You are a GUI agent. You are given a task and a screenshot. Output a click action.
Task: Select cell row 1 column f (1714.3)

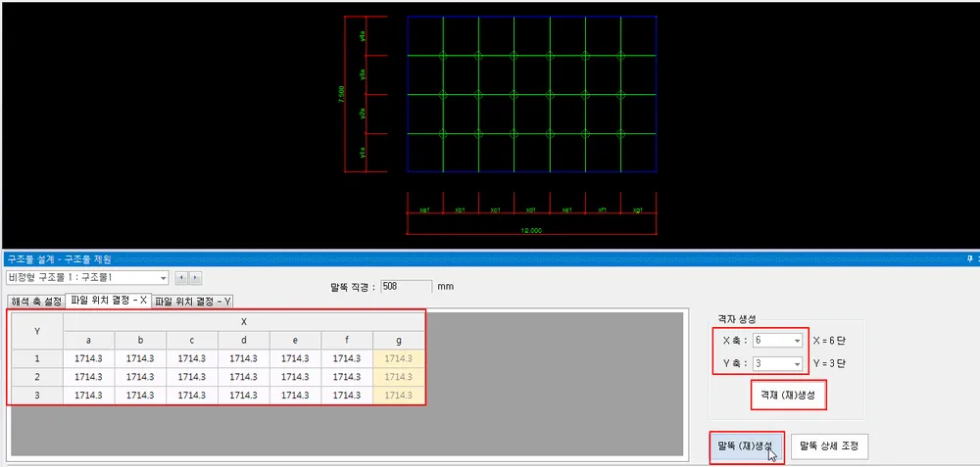[x=347, y=359]
